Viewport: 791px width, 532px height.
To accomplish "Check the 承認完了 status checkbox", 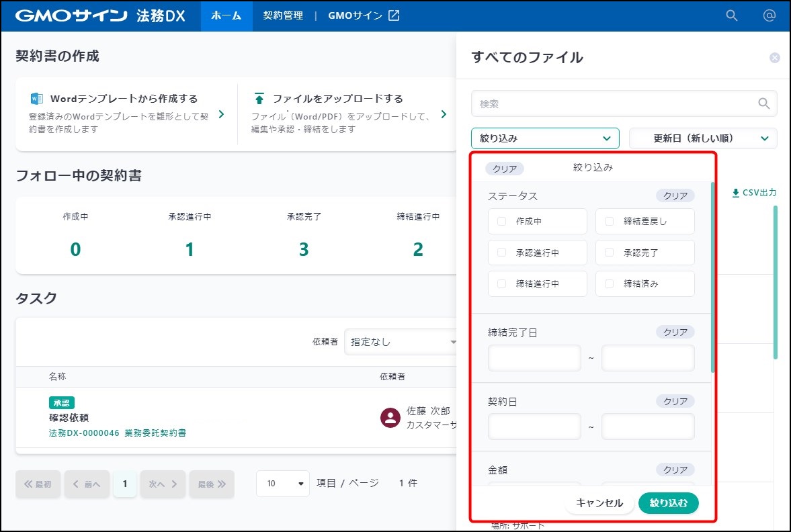I will 609,253.
